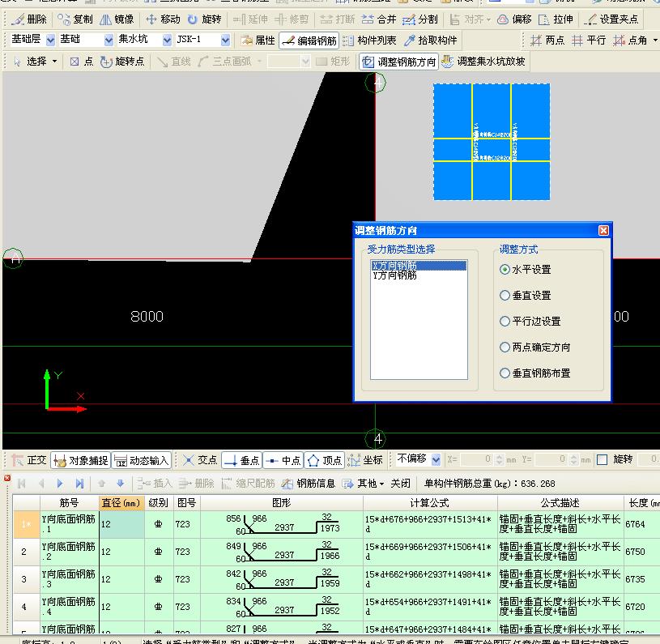
Task: Toggle 交点 intersection snap
Action: click(200, 460)
